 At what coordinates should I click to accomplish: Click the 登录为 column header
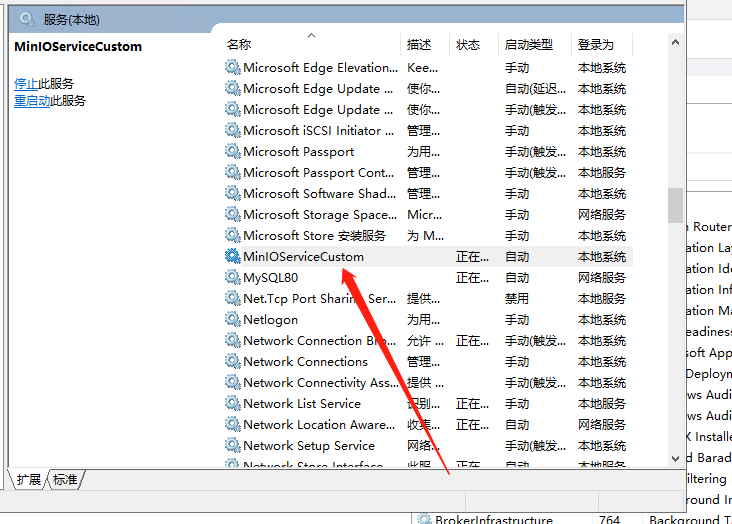click(595, 45)
